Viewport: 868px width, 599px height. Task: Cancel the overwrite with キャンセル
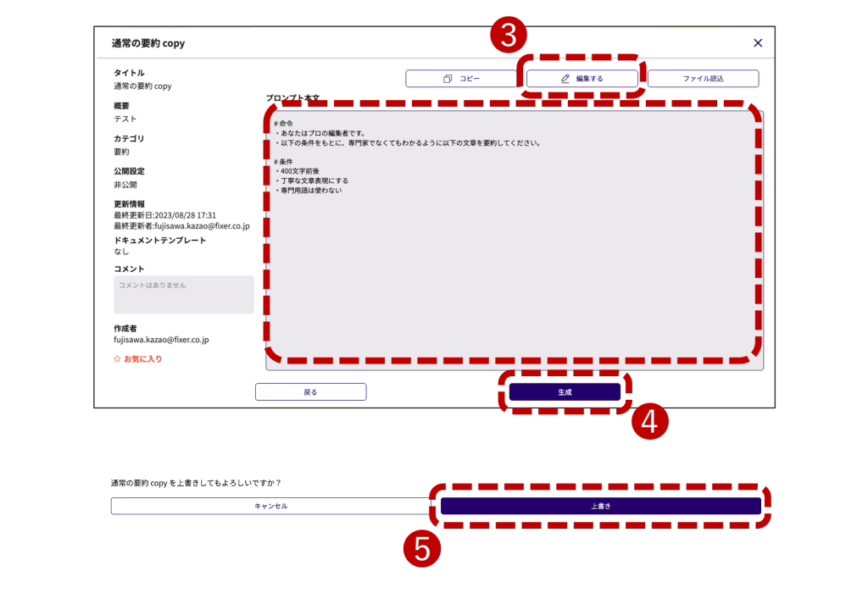point(270,506)
